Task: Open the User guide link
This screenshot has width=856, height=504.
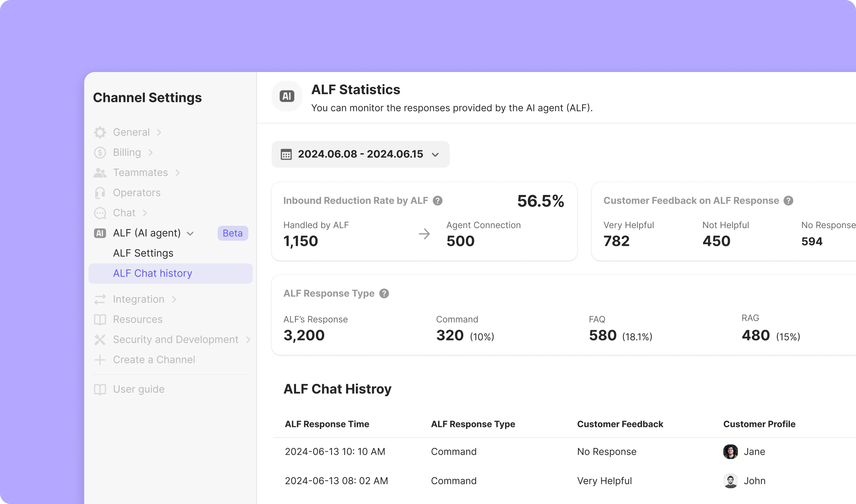Action: (x=139, y=389)
